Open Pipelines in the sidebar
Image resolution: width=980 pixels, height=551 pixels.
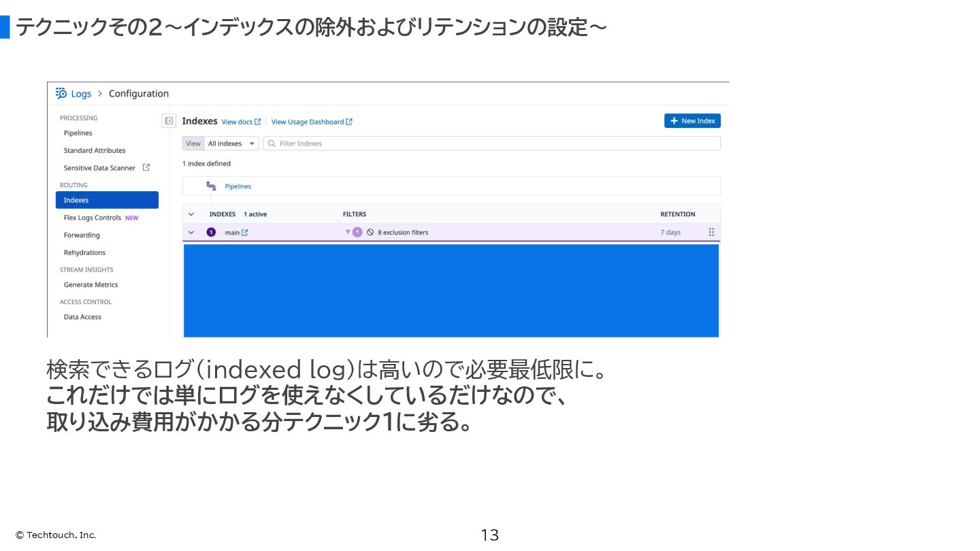[x=78, y=133]
